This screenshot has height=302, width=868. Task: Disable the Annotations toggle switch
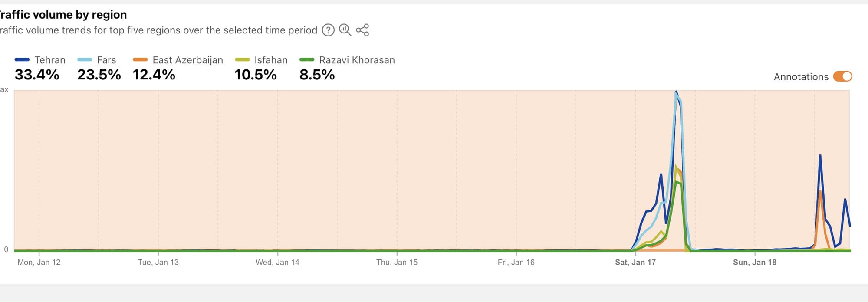pos(842,76)
